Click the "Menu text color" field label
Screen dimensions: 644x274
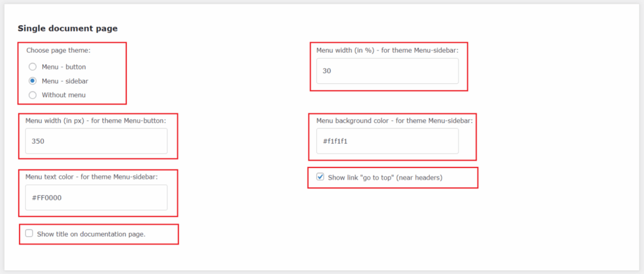pos(91,176)
